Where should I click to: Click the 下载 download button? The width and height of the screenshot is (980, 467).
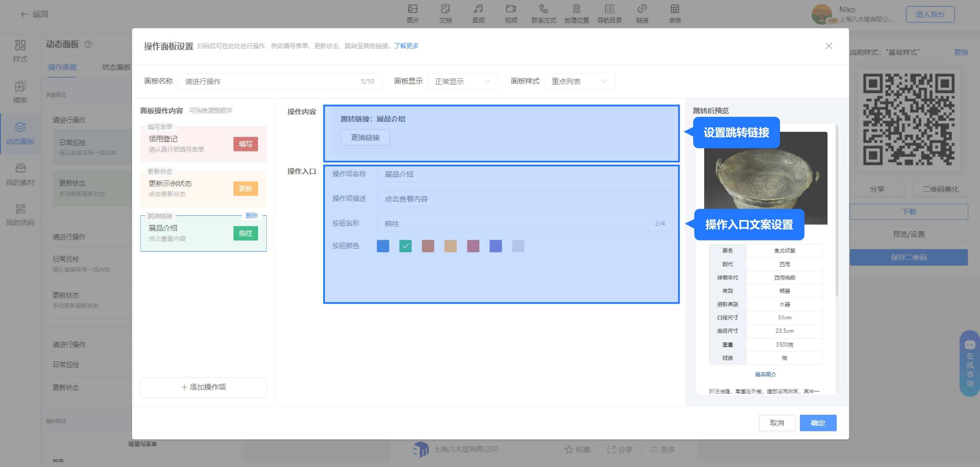[908, 212]
